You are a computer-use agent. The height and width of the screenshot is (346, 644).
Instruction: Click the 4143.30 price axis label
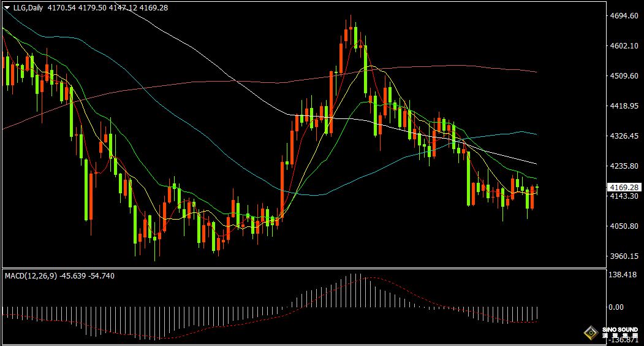click(624, 196)
